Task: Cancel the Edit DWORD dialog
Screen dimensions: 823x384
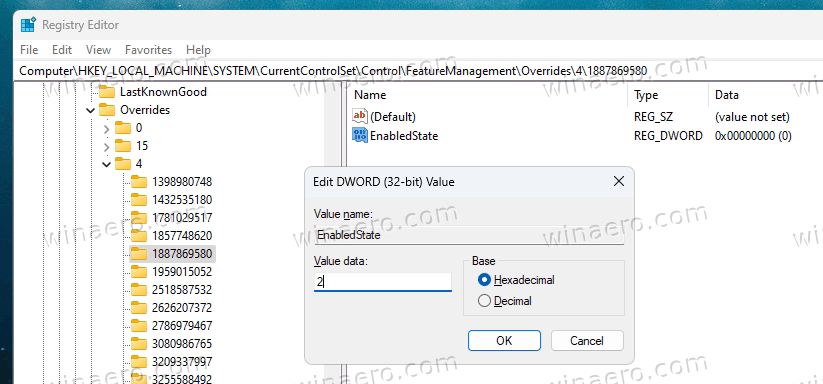Action: tap(587, 340)
